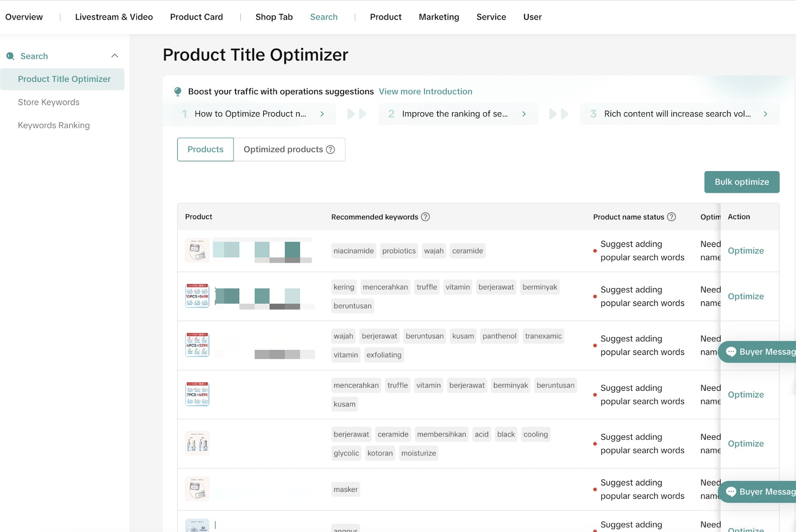Screen dimensions: 796x532
Task: Open Livestream & Video navigation tab
Action: pos(113,17)
